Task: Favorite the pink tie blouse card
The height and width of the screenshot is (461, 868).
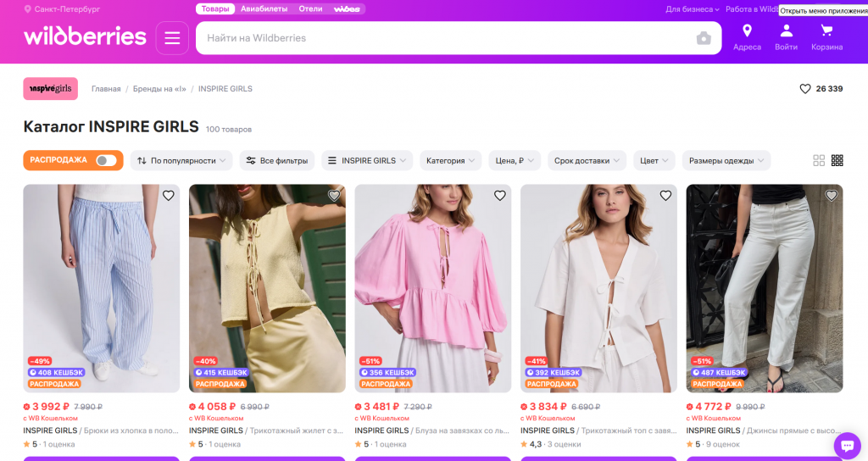Action: coord(500,196)
